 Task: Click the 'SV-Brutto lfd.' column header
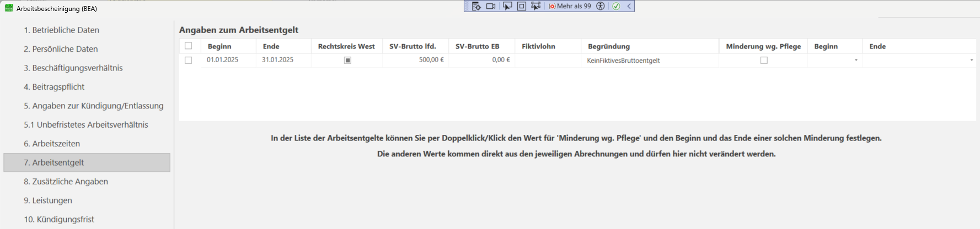point(415,46)
